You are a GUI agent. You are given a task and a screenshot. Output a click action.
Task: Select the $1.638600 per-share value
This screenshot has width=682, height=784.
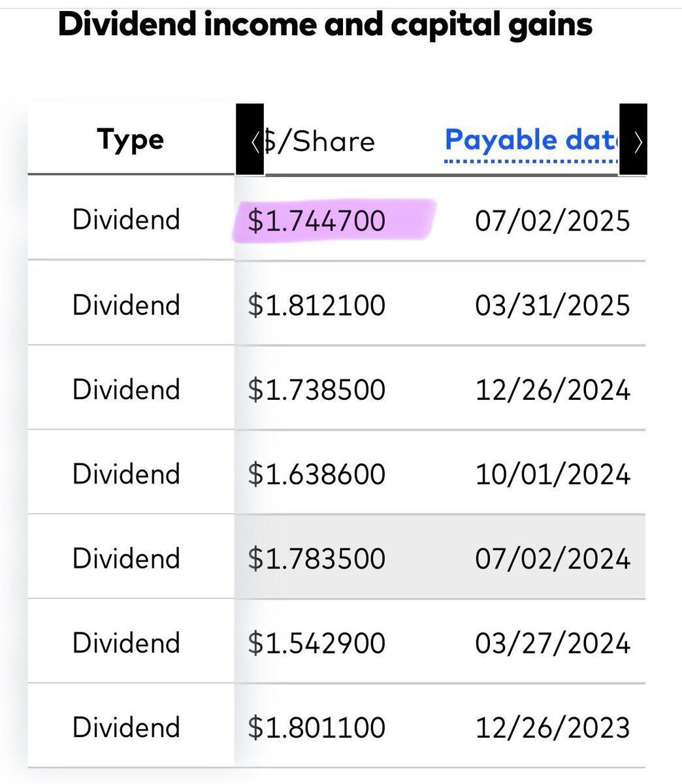point(317,474)
